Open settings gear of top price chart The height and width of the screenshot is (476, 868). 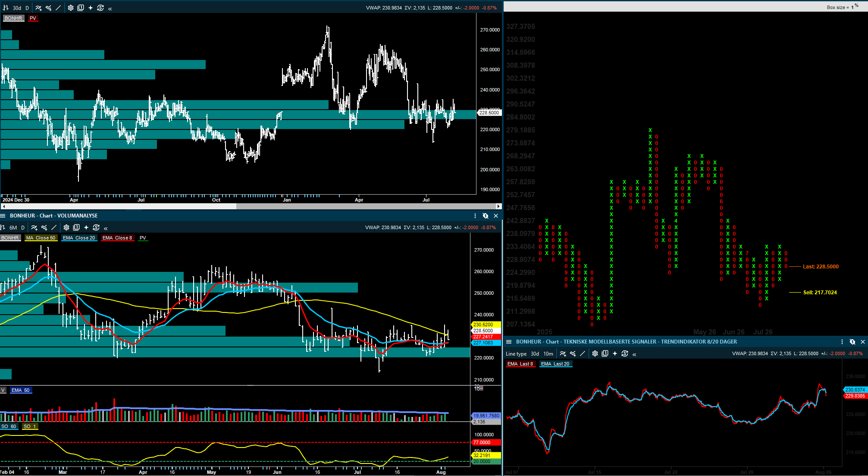pyautogui.click(x=71, y=8)
